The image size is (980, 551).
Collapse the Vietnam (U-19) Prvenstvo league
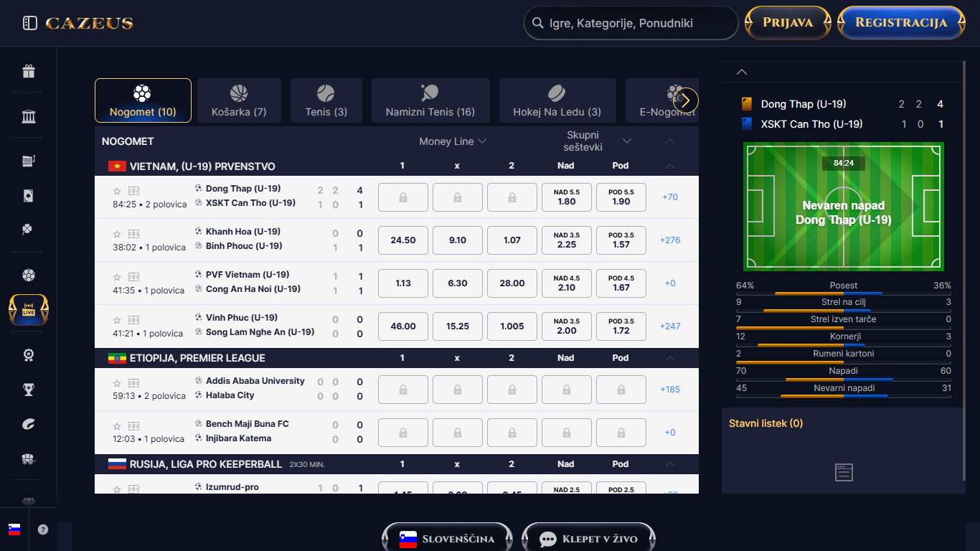(670, 166)
